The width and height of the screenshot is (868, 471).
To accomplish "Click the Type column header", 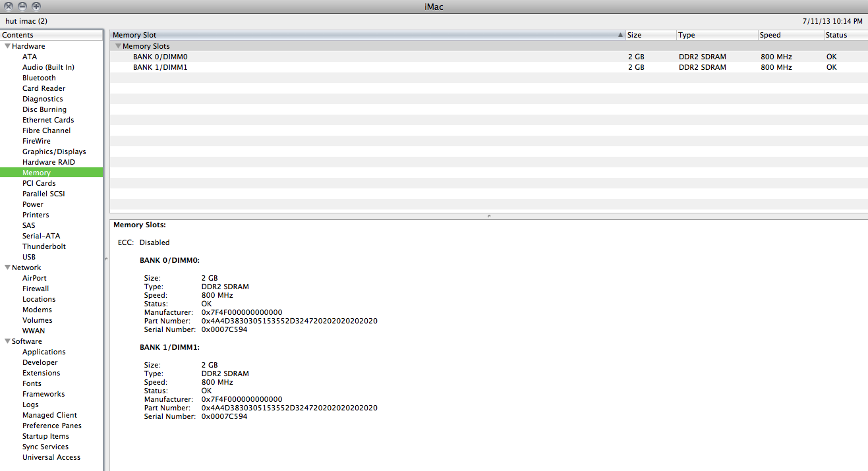I will (x=717, y=35).
